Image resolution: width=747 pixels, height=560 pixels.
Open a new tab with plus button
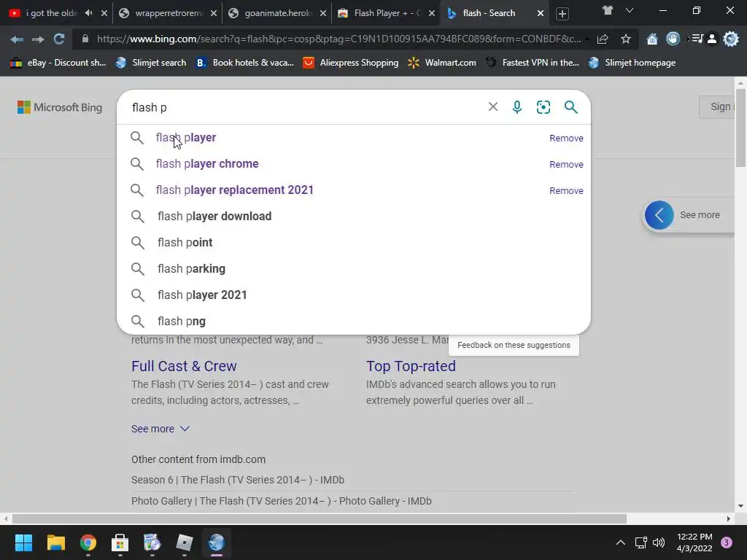click(562, 14)
